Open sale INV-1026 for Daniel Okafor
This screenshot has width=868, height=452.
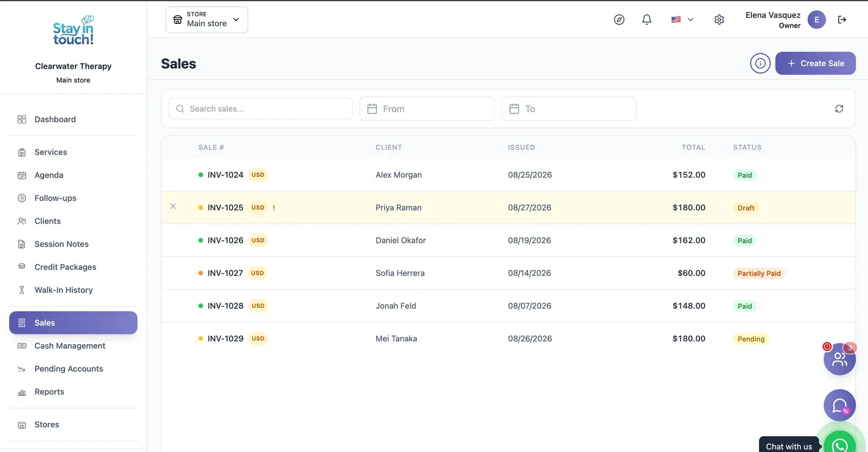(508, 241)
